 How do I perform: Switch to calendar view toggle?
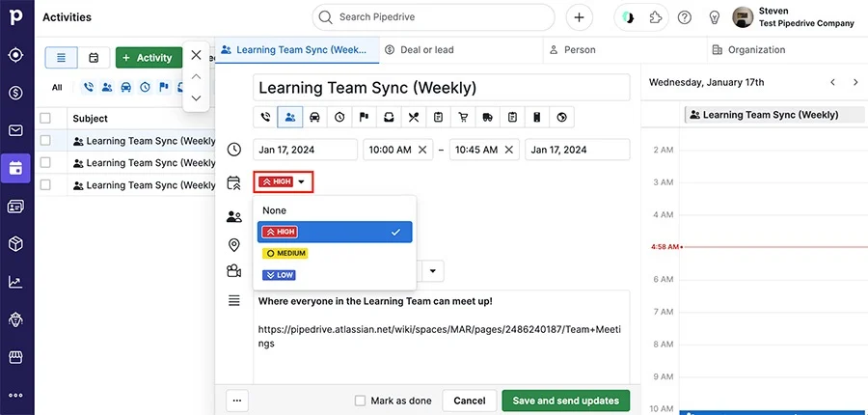(x=94, y=58)
